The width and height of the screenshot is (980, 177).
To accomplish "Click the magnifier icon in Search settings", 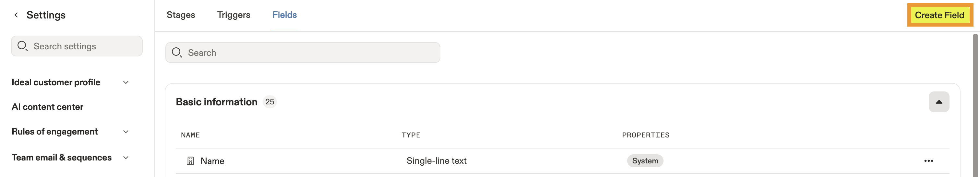I will (22, 46).
